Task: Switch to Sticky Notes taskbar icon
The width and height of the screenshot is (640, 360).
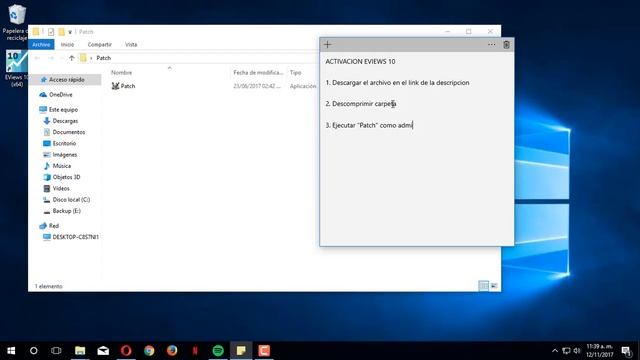Action: [x=241, y=351]
